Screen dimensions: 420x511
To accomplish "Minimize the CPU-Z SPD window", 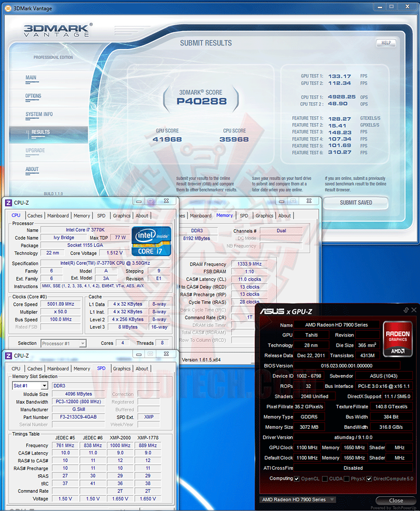I will 139,354.
